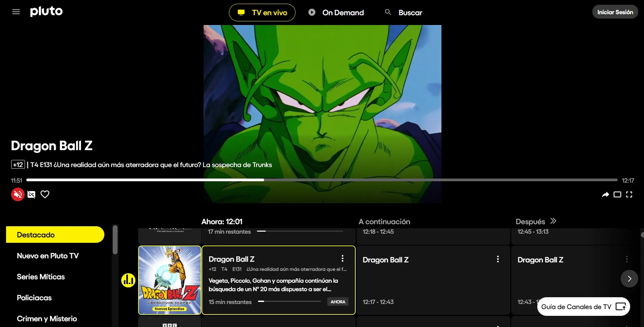Screen dimensions: 644x327
Task: Enter fullscreen mode
Action: point(629,194)
